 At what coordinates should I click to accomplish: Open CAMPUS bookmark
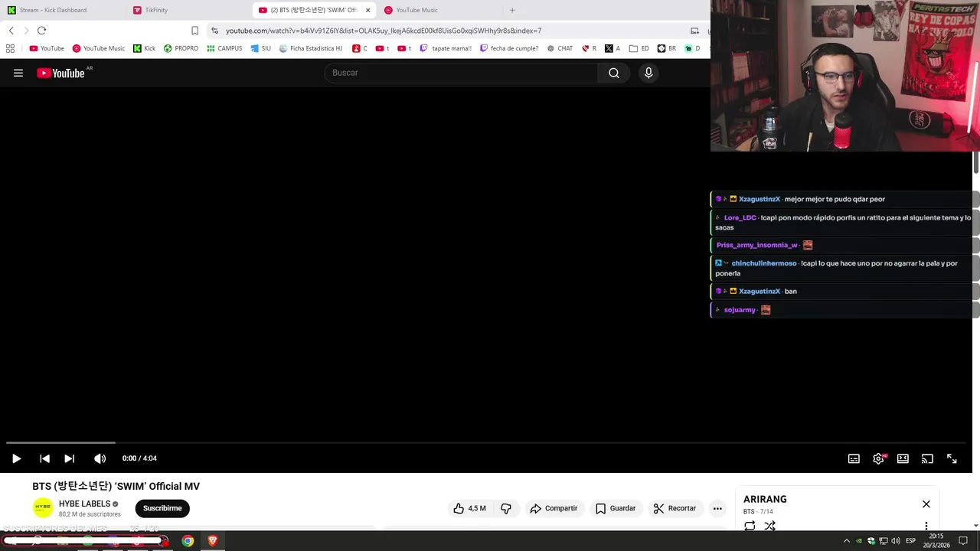tap(224, 48)
